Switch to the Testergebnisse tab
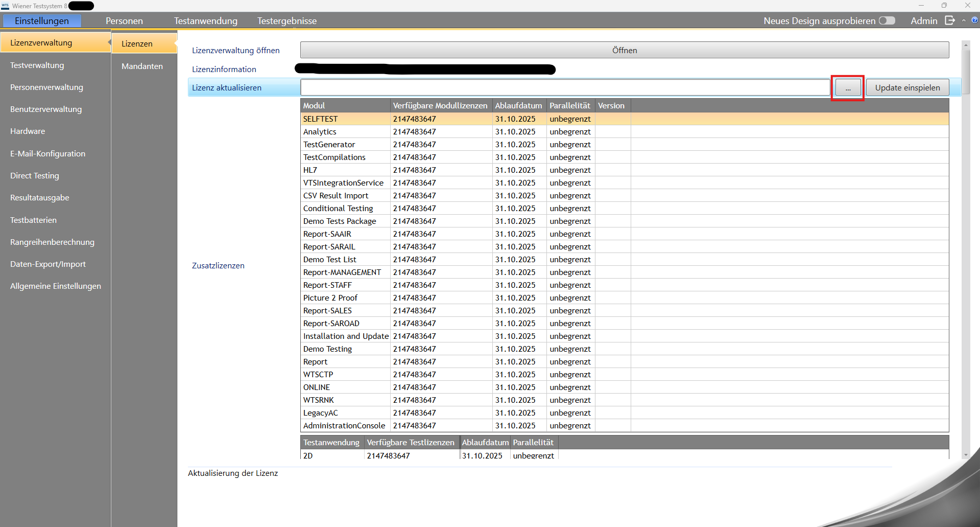 286,21
